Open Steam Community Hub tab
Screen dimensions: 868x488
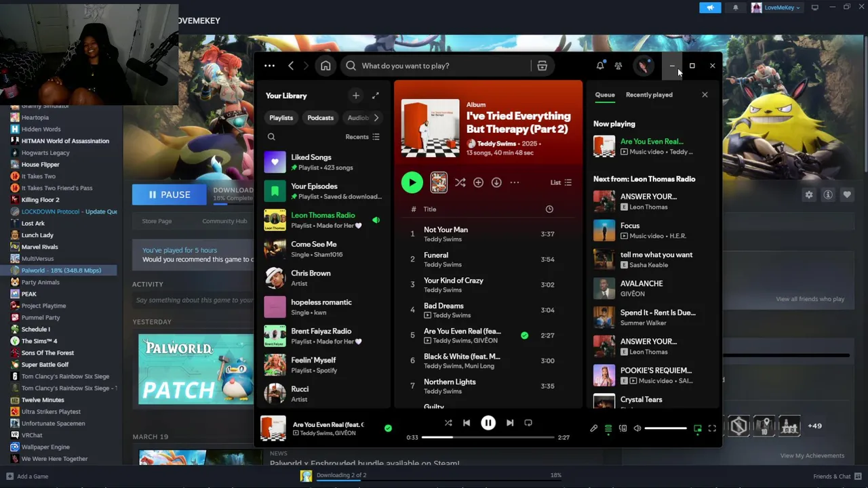224,221
